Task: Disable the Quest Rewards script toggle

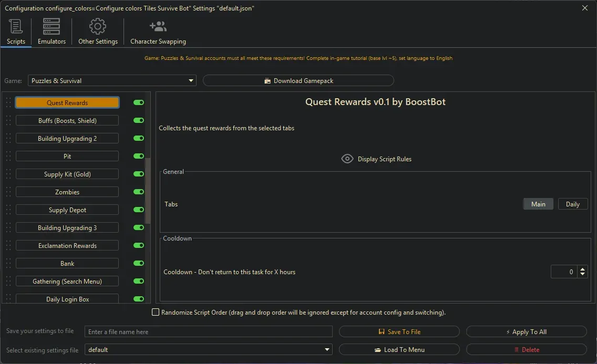Action: tap(138, 102)
